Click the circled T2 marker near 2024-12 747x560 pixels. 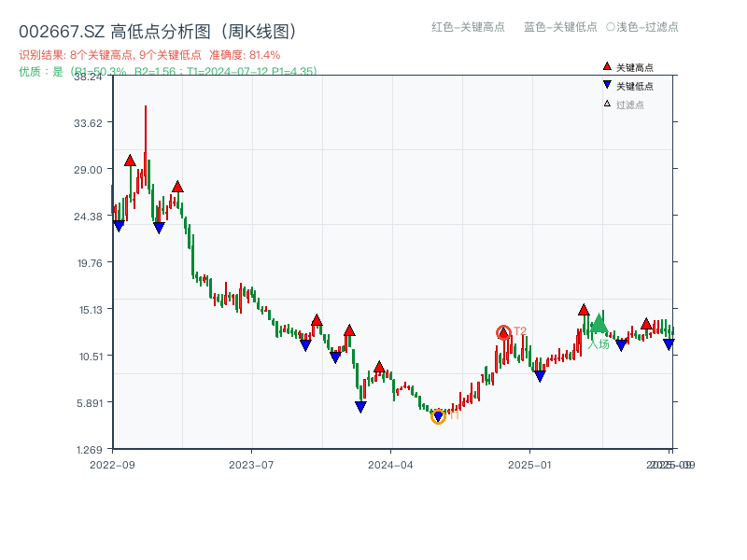(x=503, y=331)
